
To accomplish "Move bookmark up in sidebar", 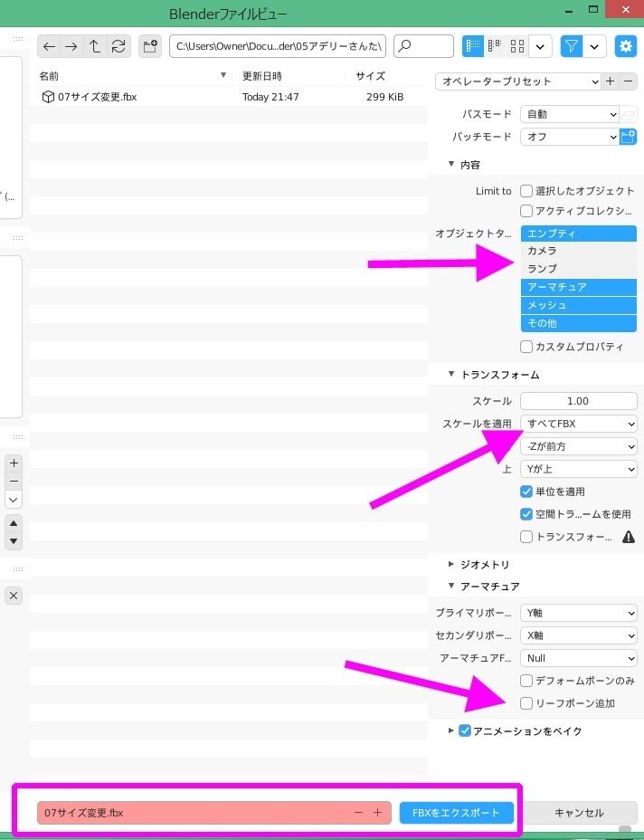I will 14,523.
